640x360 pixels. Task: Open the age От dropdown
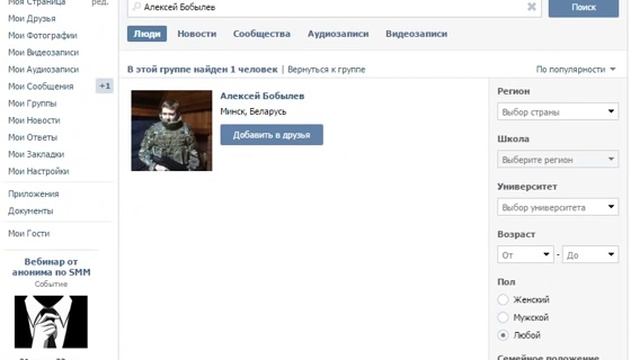[x=525, y=255]
